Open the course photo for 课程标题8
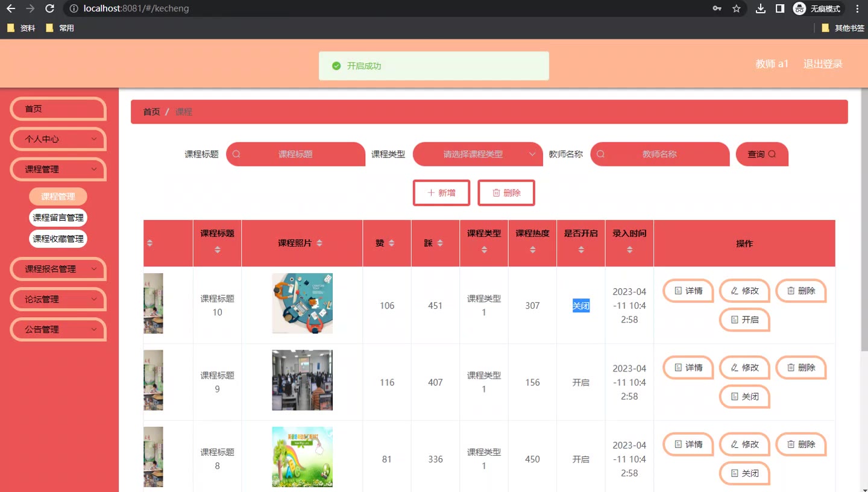Screen dimensions: 868x492 click(302, 457)
